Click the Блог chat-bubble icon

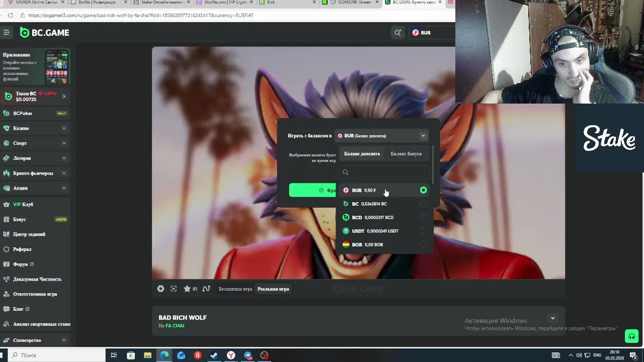click(x=7, y=309)
